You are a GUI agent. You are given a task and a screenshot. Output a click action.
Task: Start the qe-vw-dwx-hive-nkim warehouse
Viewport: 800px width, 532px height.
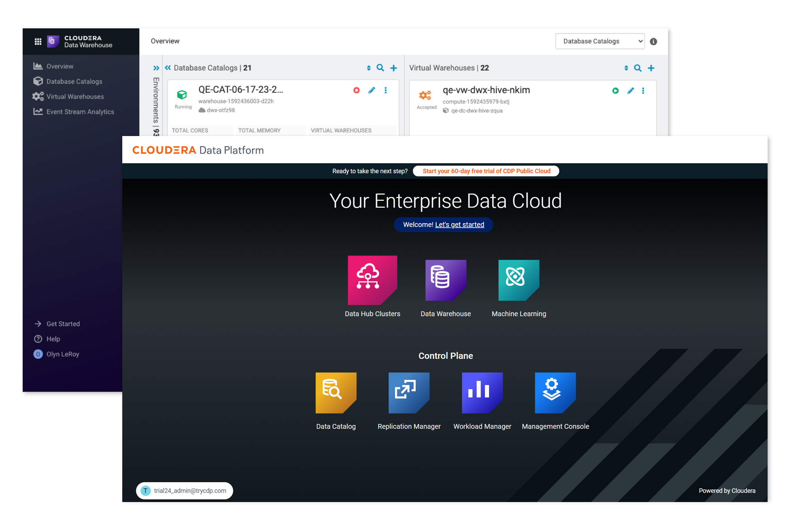pos(615,91)
